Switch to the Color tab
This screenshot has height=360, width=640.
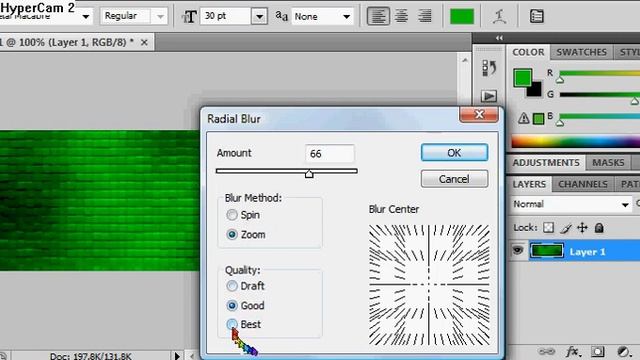click(x=528, y=52)
